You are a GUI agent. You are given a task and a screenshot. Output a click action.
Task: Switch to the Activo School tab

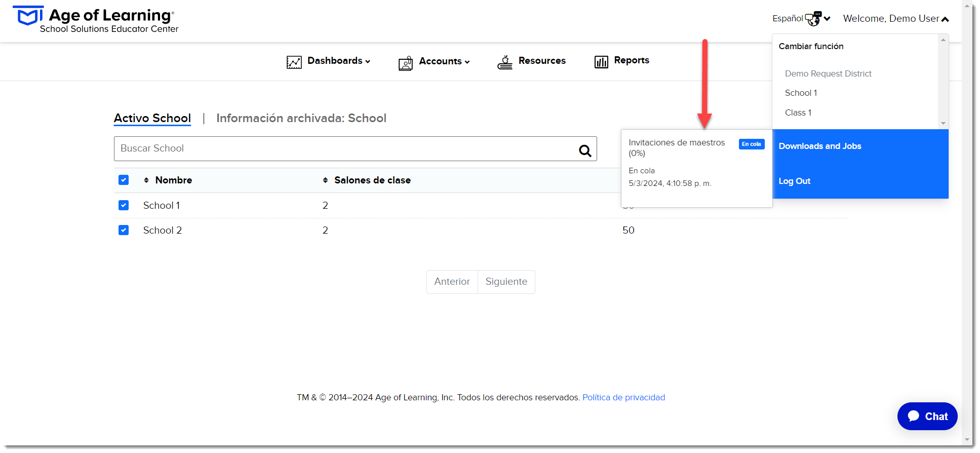click(152, 118)
